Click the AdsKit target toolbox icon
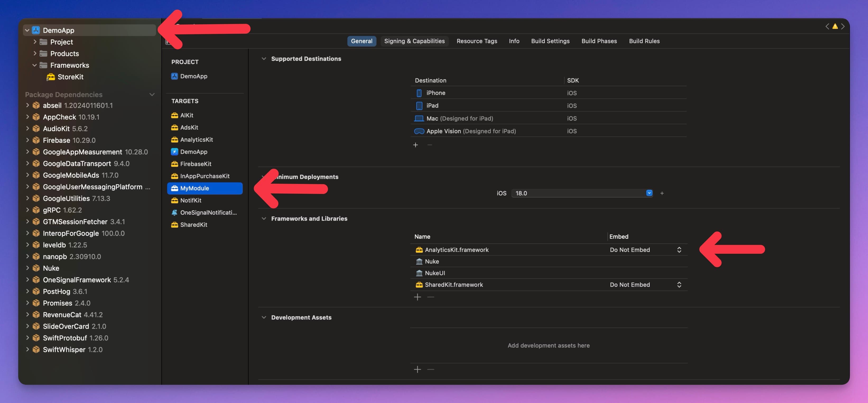Image resolution: width=868 pixels, height=403 pixels. point(174,127)
